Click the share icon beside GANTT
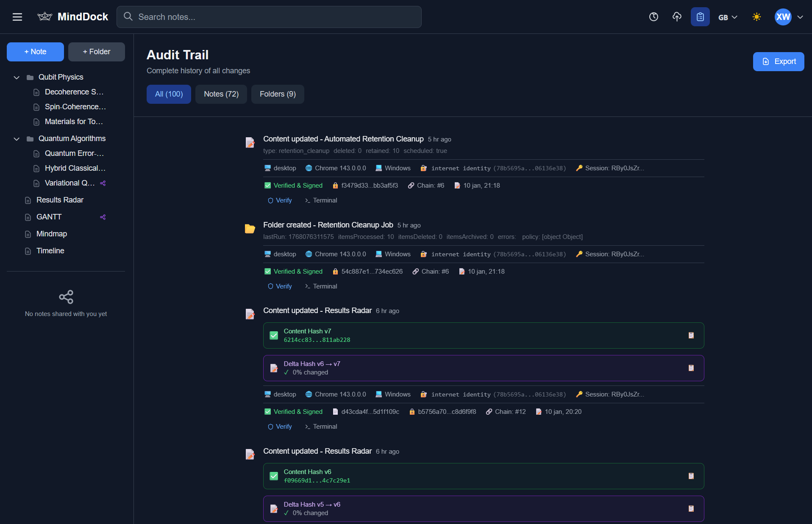 pos(102,217)
